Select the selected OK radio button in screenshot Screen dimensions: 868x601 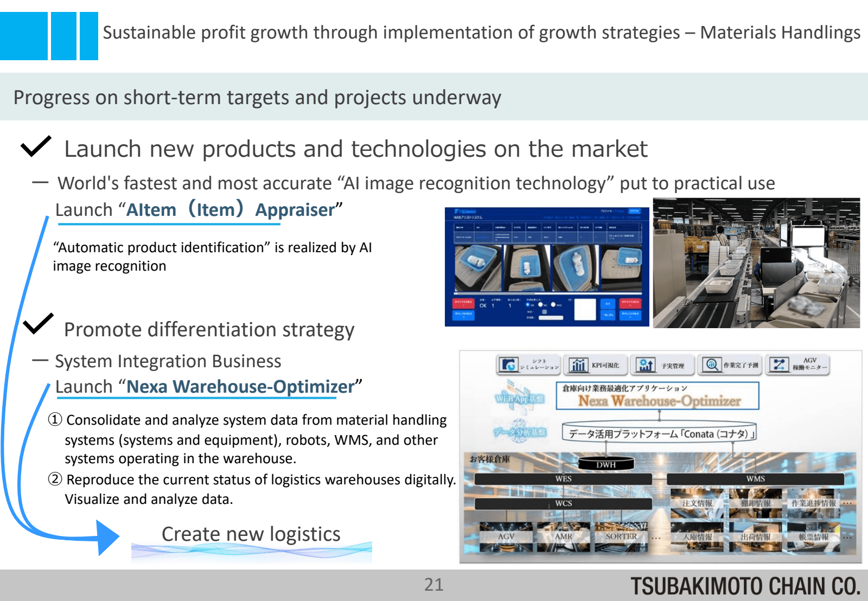[x=528, y=305]
